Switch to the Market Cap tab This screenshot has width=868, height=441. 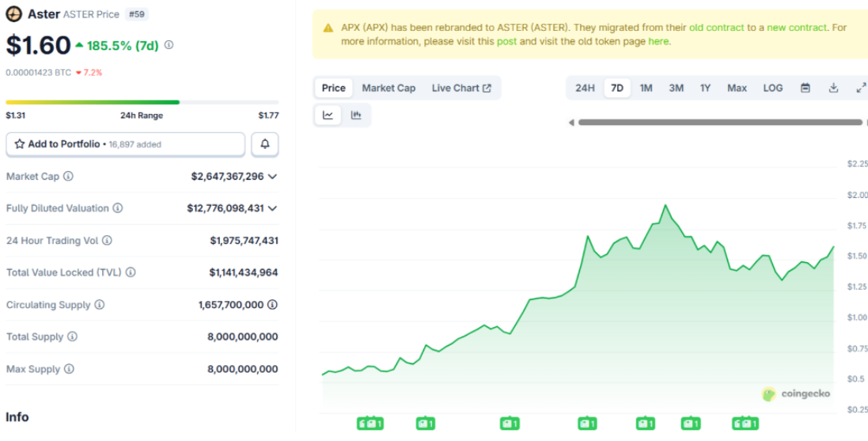point(389,88)
